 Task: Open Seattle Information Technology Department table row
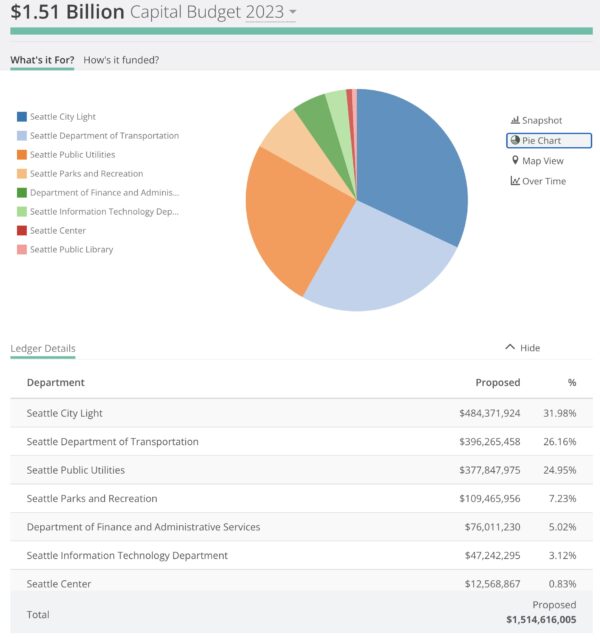[300, 555]
